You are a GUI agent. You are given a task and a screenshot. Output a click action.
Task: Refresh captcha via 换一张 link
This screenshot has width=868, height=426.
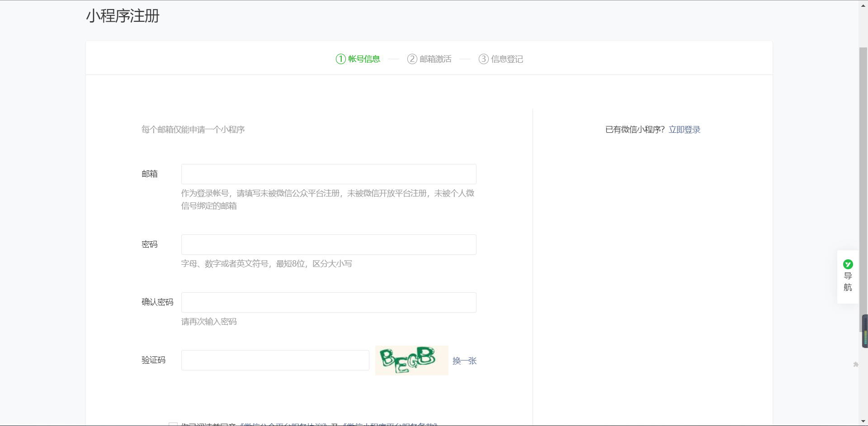coord(464,360)
